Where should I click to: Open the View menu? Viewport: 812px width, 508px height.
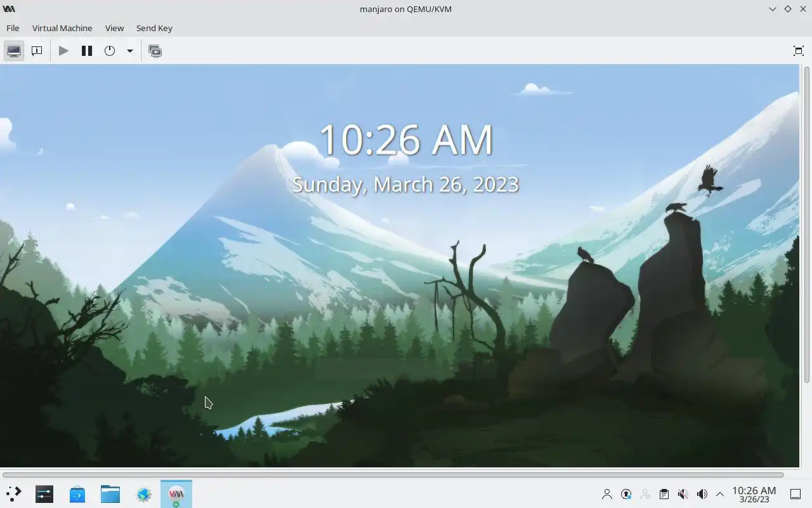click(x=114, y=28)
